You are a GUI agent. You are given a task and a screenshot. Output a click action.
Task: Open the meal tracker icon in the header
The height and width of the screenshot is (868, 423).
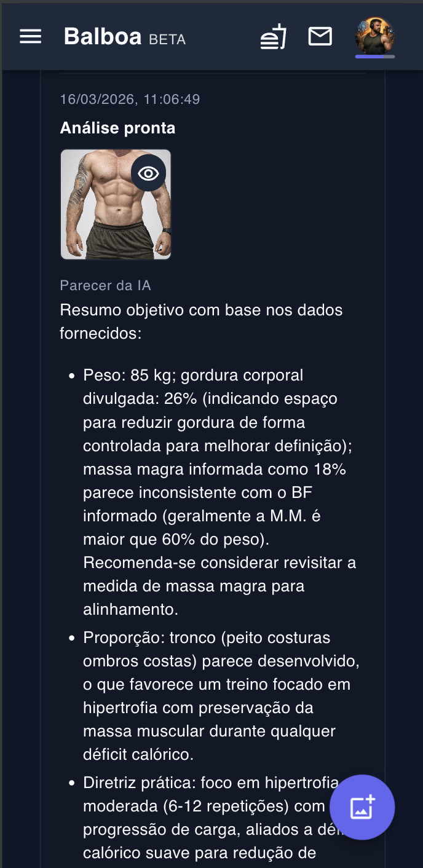pyautogui.click(x=272, y=37)
